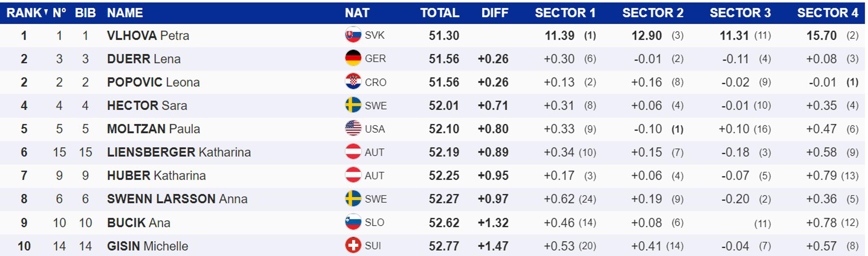Click the Croatian flag icon
The width and height of the screenshot is (868, 256).
point(353,82)
